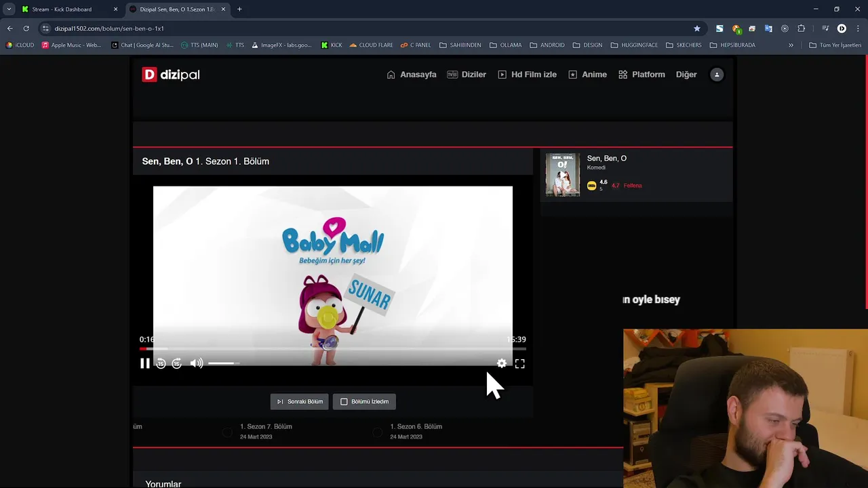The height and width of the screenshot is (488, 868).
Task: Click the dizipal logo
Action: click(x=171, y=75)
